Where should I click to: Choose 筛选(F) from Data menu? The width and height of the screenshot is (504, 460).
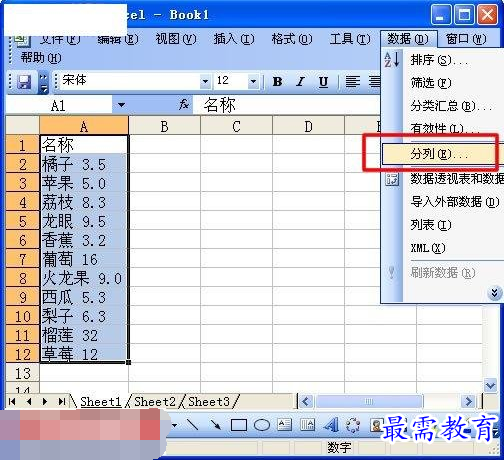pos(442,83)
